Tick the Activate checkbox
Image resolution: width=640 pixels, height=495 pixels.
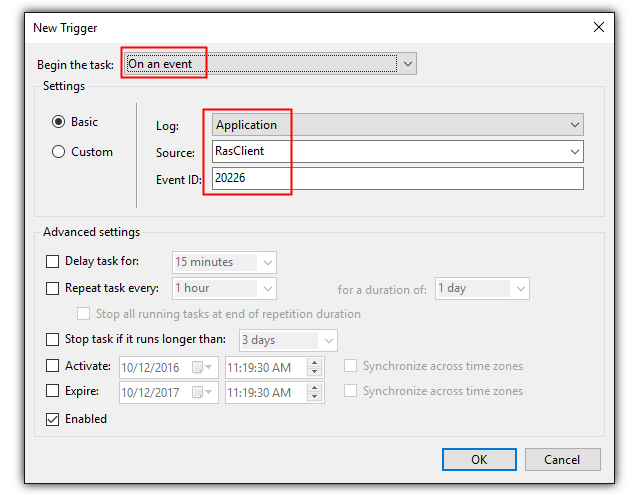[53, 366]
